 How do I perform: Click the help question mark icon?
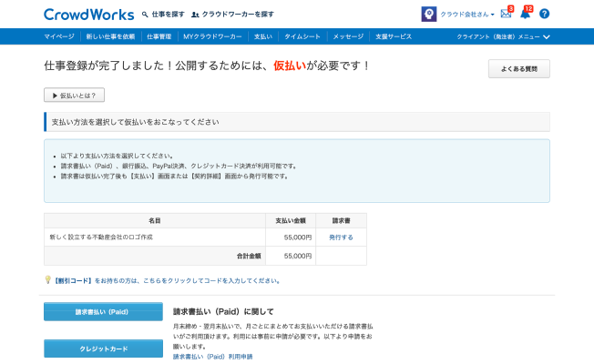[x=544, y=14]
